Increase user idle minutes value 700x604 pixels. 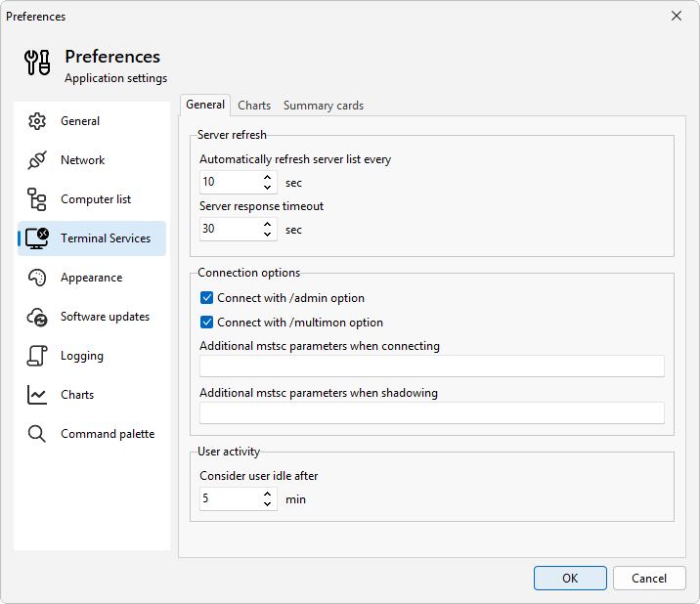(x=268, y=494)
